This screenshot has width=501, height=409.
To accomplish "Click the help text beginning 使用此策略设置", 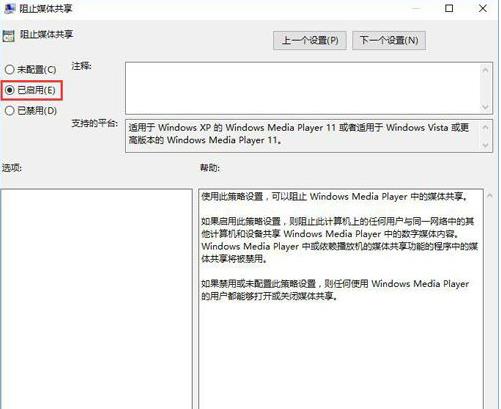I will point(335,196).
